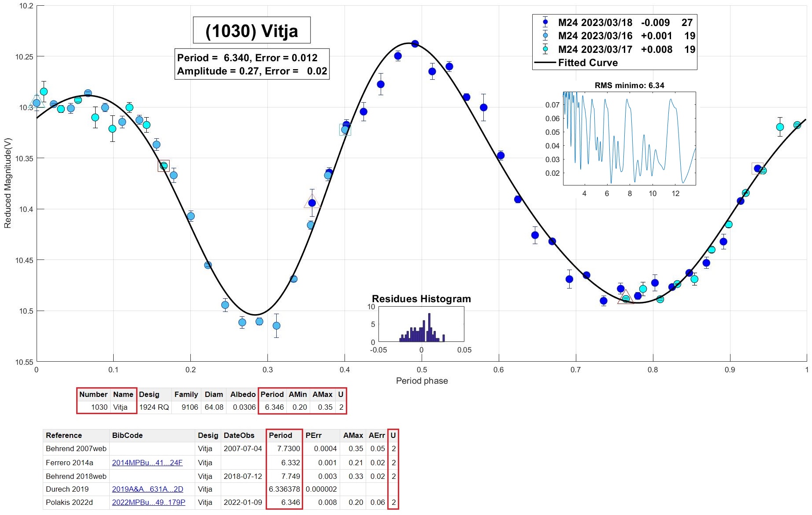The image size is (812, 515).
Task: Click the Reference column header
Action: click(x=64, y=435)
